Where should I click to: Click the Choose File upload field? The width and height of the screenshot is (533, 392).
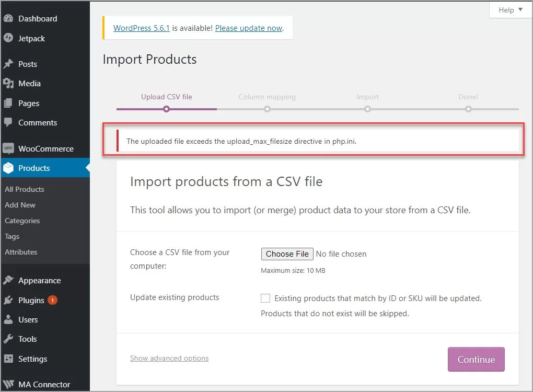287,254
